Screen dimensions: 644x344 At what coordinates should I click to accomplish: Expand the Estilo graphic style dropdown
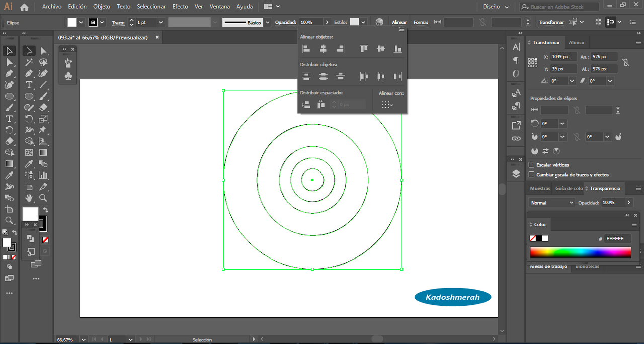[x=362, y=22]
